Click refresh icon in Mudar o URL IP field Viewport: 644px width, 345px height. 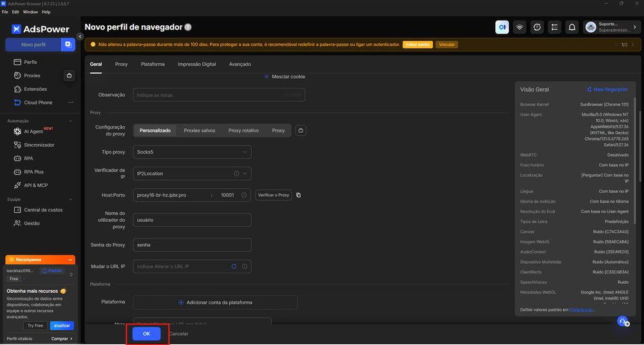234,266
